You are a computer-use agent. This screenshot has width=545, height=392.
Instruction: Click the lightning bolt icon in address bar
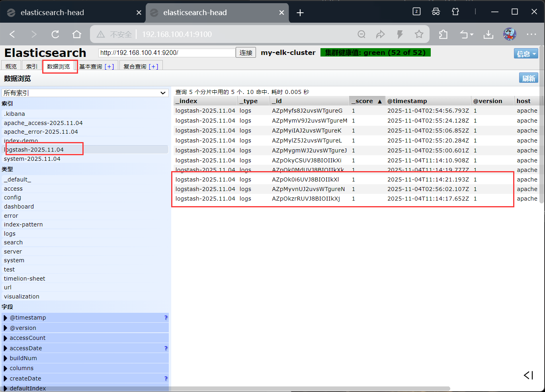tap(400, 34)
